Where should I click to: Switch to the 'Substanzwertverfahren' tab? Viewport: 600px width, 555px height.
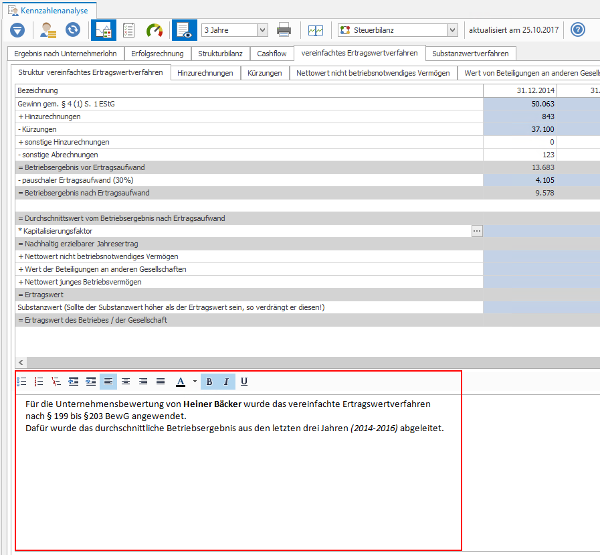[x=471, y=54]
